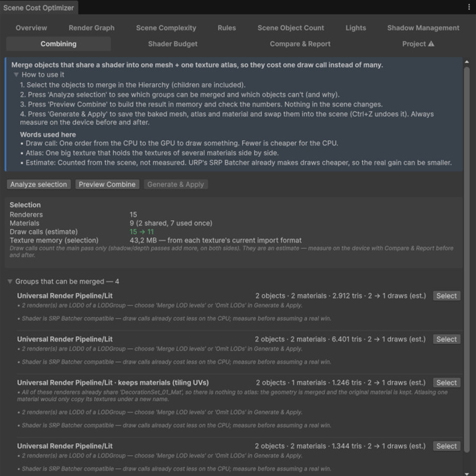
Task: Switch to the Overview tab
Action: point(32,28)
